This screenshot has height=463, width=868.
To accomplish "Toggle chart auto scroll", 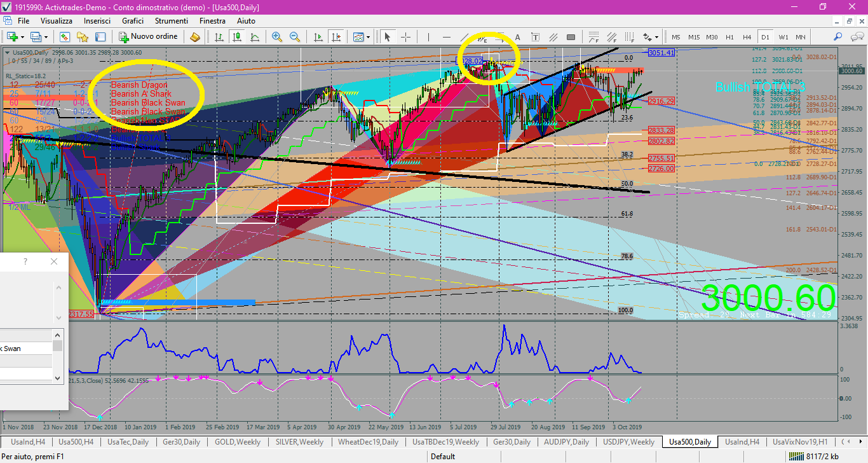I will pyautogui.click(x=317, y=37).
